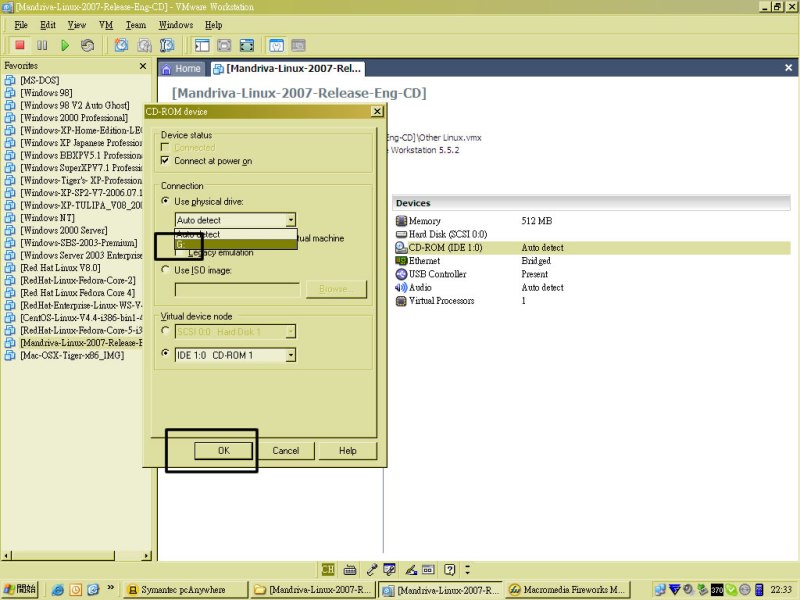The height and width of the screenshot is (600, 800).
Task: Open the View menu
Action: [77, 25]
